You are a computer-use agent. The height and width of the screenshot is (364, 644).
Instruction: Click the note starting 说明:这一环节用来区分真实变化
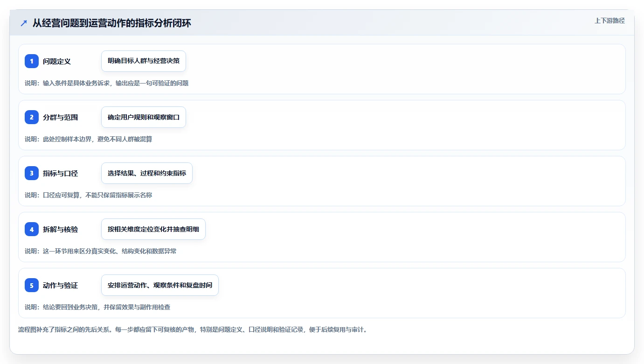[101, 251]
